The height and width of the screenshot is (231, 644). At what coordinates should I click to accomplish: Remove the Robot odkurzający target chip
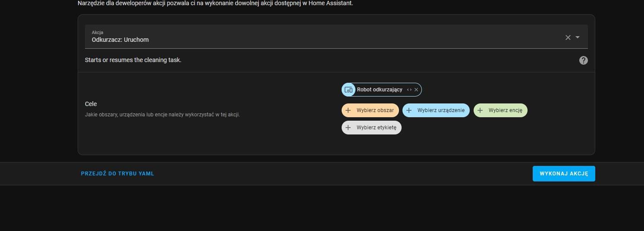point(416,90)
